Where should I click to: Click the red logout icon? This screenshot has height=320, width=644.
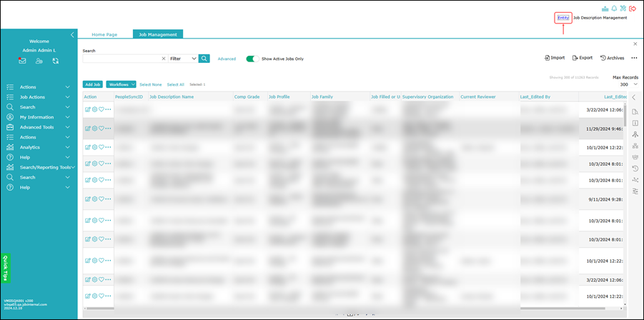pyautogui.click(x=633, y=8)
